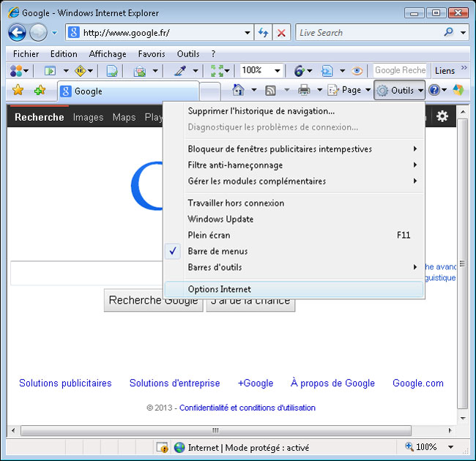
Task: Click the Internet zone globe icon
Action: [179, 447]
